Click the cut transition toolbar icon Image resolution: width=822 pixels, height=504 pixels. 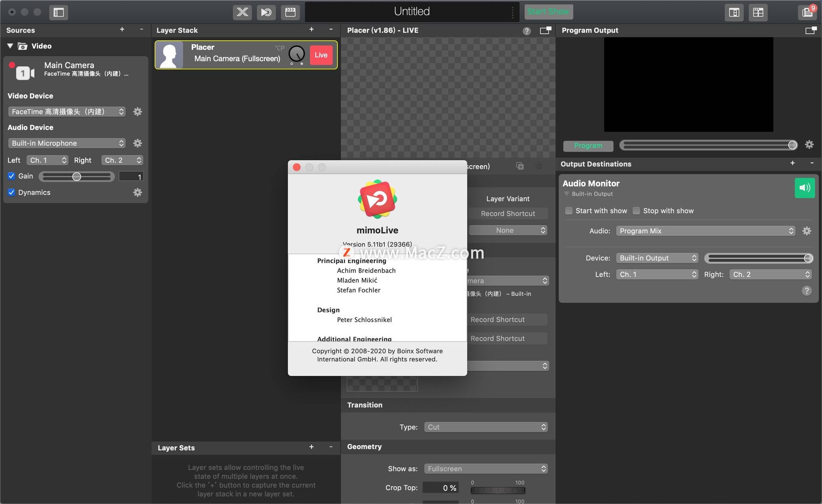242,12
